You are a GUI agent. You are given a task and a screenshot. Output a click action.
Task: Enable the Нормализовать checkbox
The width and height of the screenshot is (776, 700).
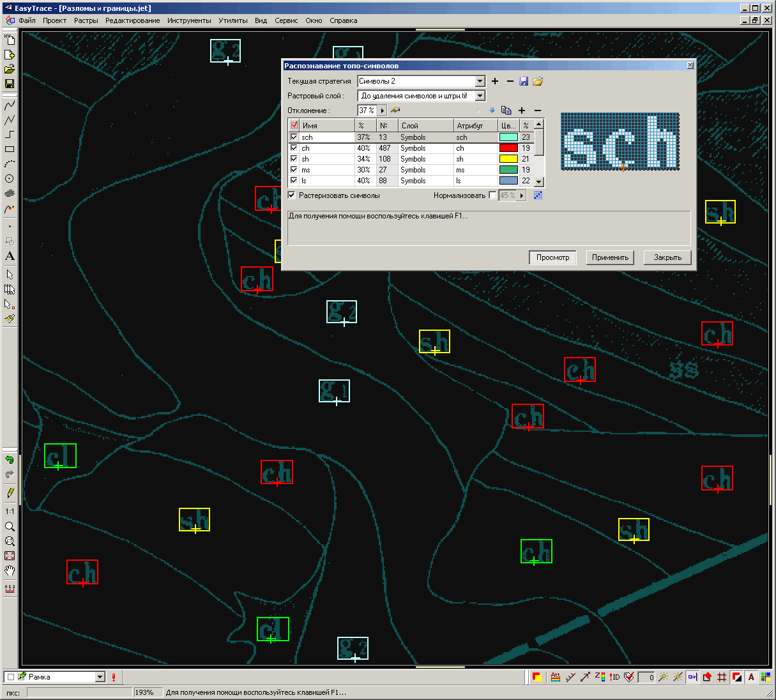point(492,195)
